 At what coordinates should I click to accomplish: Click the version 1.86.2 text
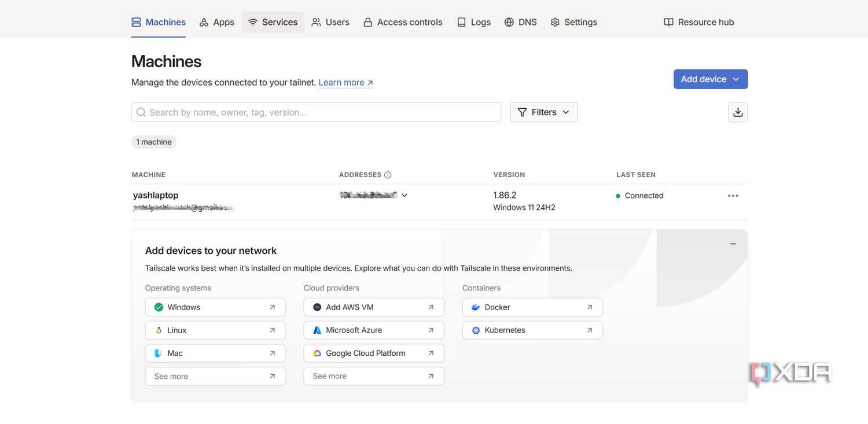click(505, 195)
